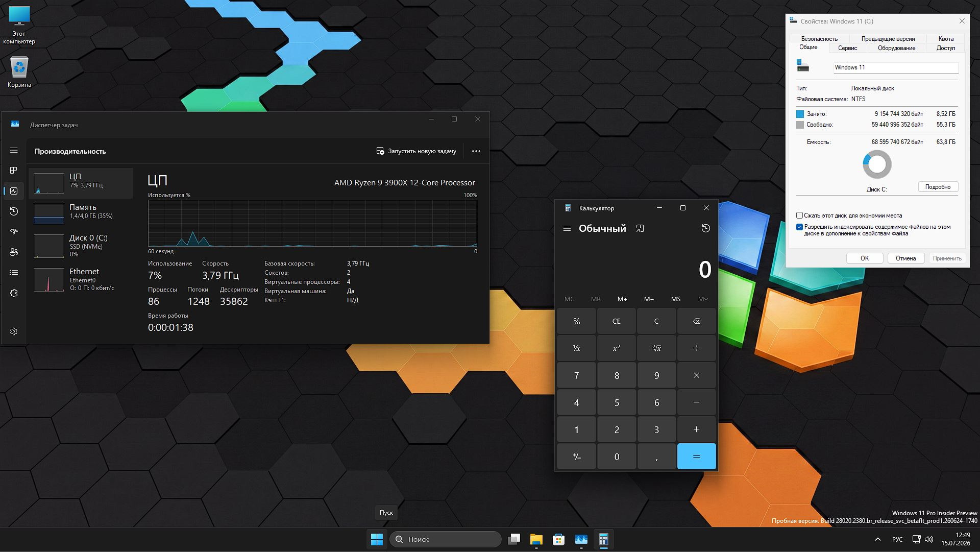Image resolution: width=980 pixels, height=552 pixels.
Task: Click the three-dots more options in Task Manager
Action: tap(476, 151)
